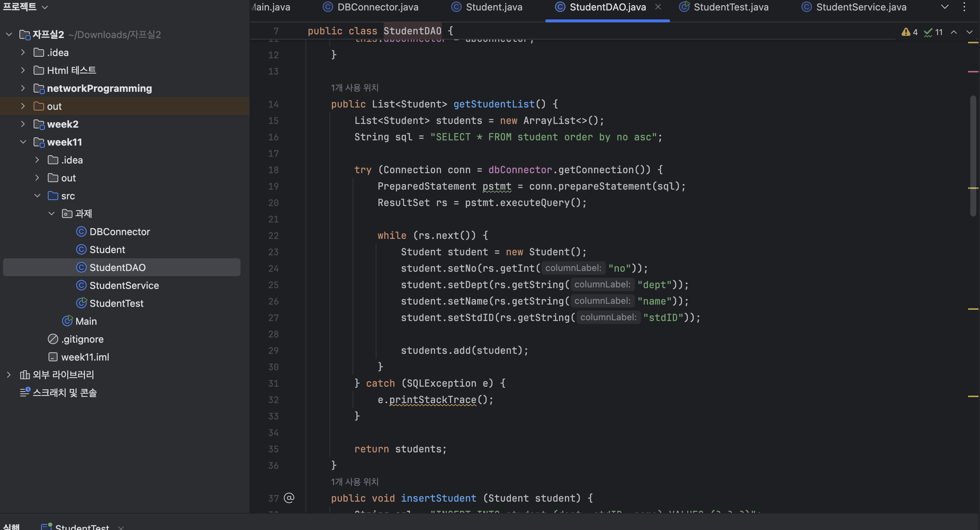Open the hidden tabs dropdown chevron
980x530 pixels.
click(945, 7)
